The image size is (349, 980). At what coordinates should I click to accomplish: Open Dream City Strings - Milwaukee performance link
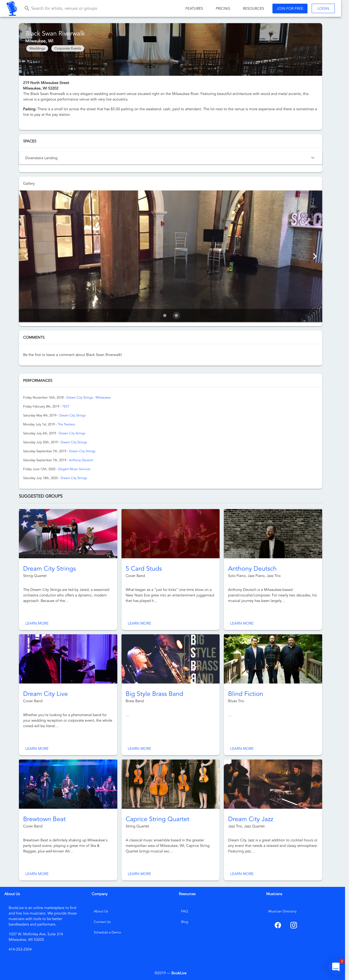89,398
